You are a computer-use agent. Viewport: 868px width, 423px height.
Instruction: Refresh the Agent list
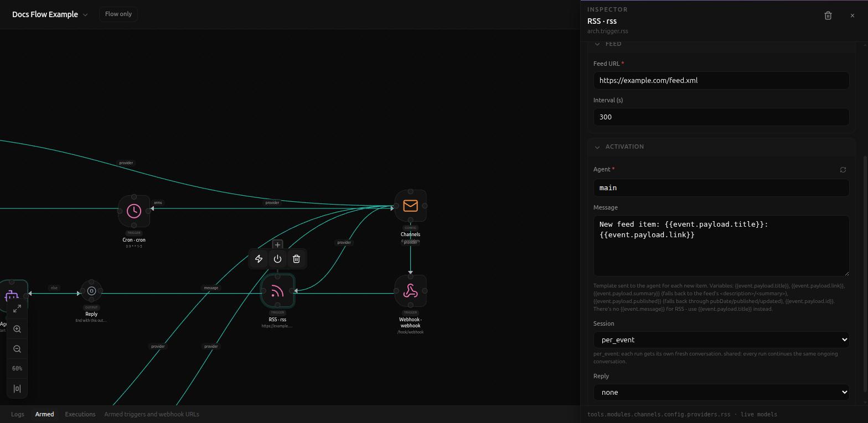(843, 170)
